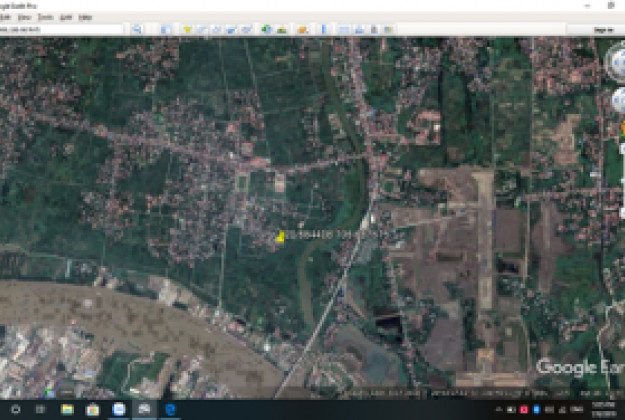625x420 pixels.
Task: Open the Windows Start search taskbar icon
Action: click(x=16, y=409)
